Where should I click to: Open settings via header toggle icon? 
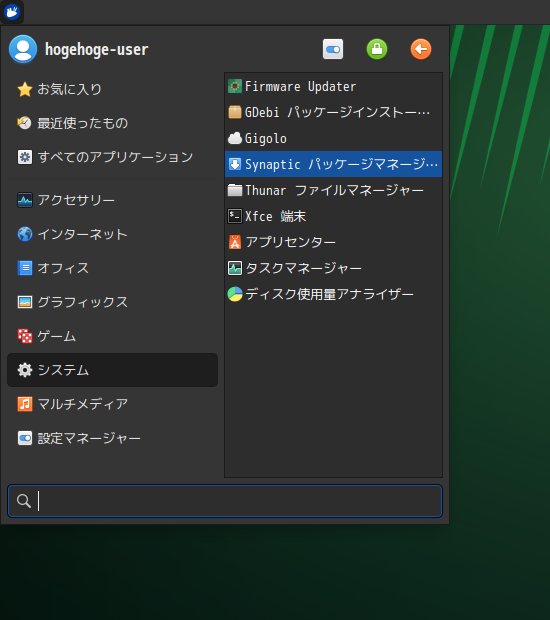tap(333, 49)
